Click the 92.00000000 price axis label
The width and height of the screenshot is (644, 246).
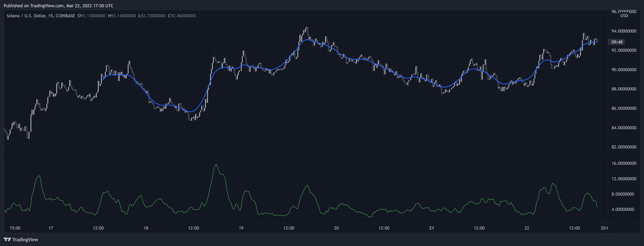624,50
